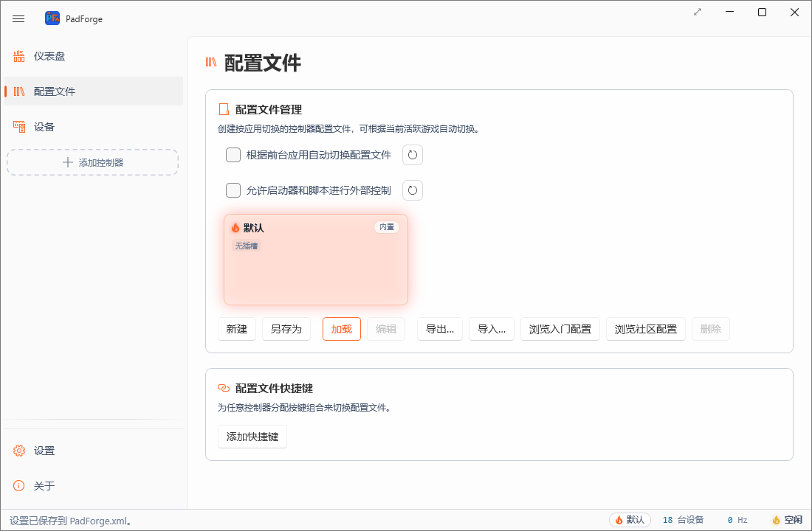
Task: Click the 添加控制器 add controller button
Action: click(x=93, y=162)
